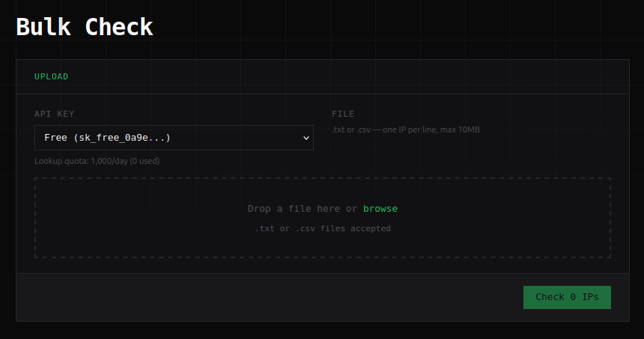Click the 1,000/day quota limit value
Viewport: 644px width, 339px height.
pos(107,161)
